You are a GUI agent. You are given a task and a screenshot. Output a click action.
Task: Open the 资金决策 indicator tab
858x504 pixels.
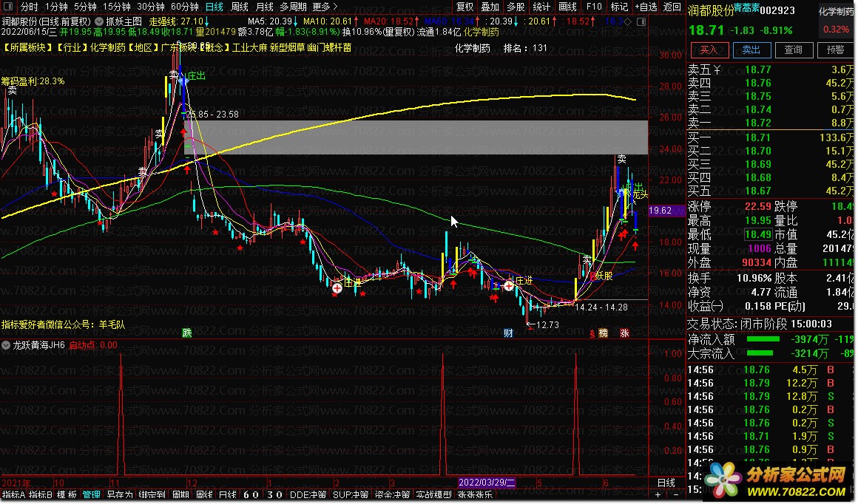392,495
